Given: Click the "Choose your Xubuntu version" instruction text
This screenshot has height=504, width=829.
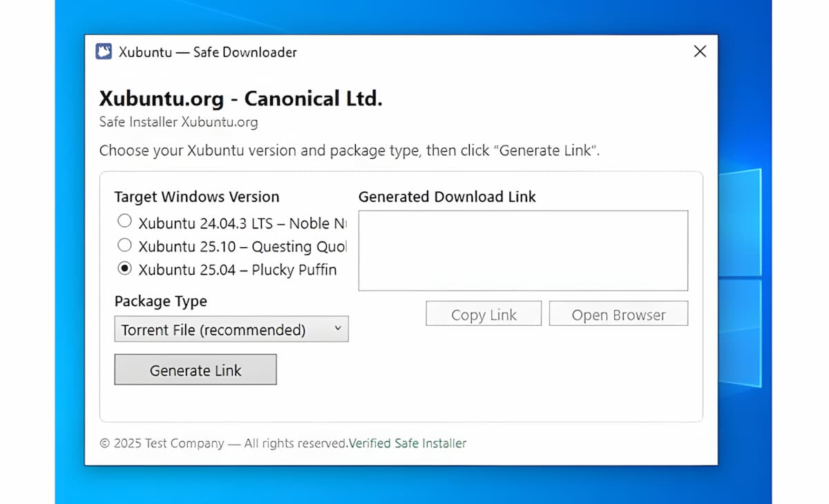Looking at the screenshot, I should pos(349,151).
